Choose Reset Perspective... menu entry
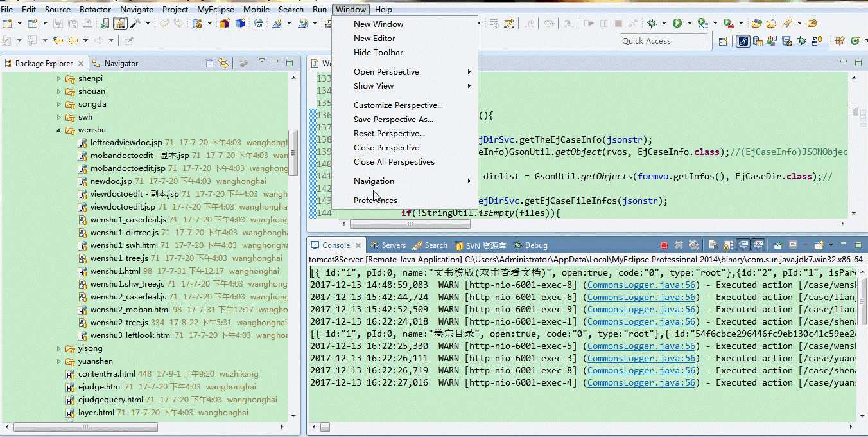The image size is (868, 437). (389, 133)
